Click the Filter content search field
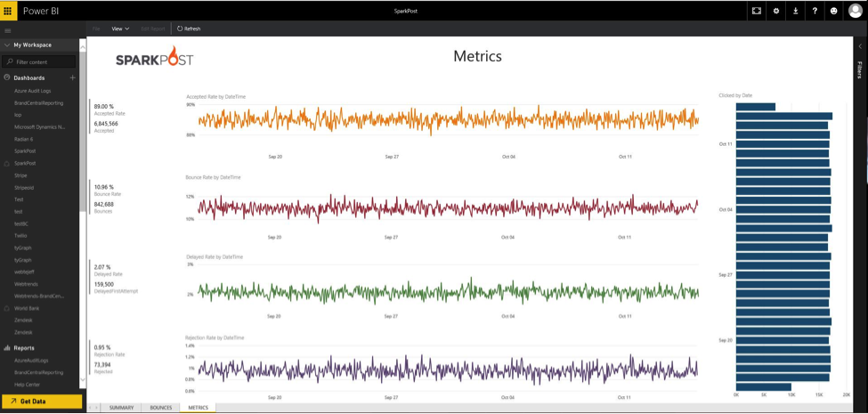This screenshot has width=868, height=414. tap(39, 62)
